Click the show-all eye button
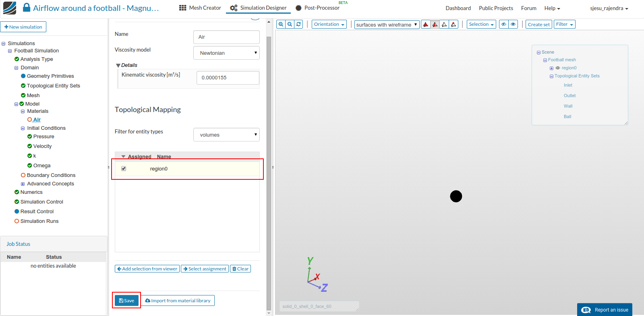The width and height of the screenshot is (644, 316). point(513,24)
